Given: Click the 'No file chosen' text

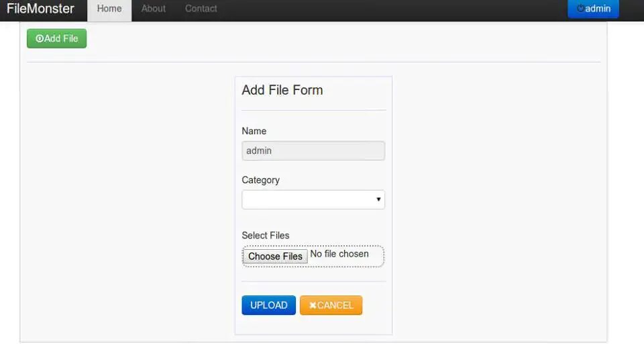Looking at the screenshot, I should [339, 254].
